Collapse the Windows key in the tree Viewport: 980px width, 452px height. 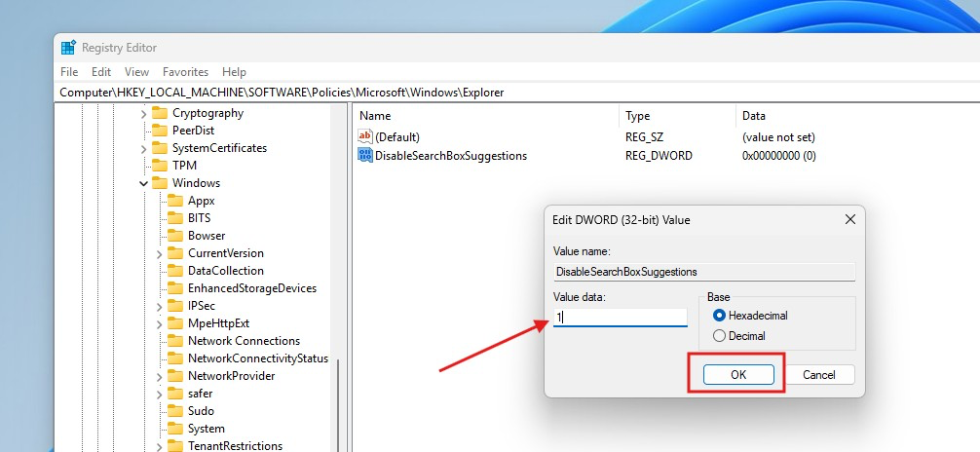(144, 183)
